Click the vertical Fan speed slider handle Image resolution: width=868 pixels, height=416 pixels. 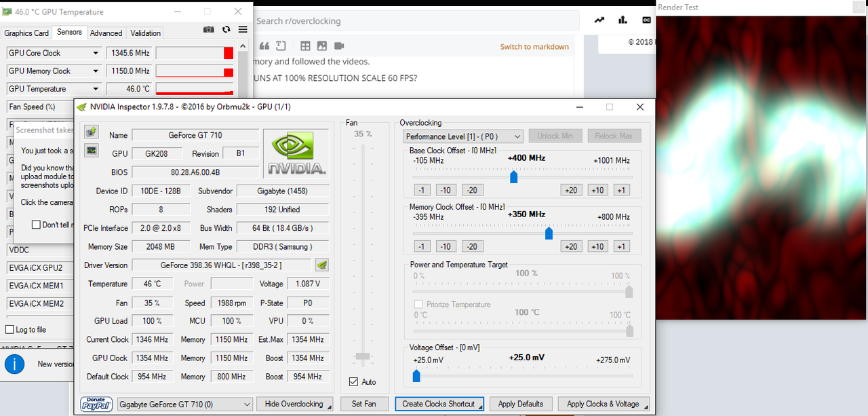pyautogui.click(x=363, y=356)
